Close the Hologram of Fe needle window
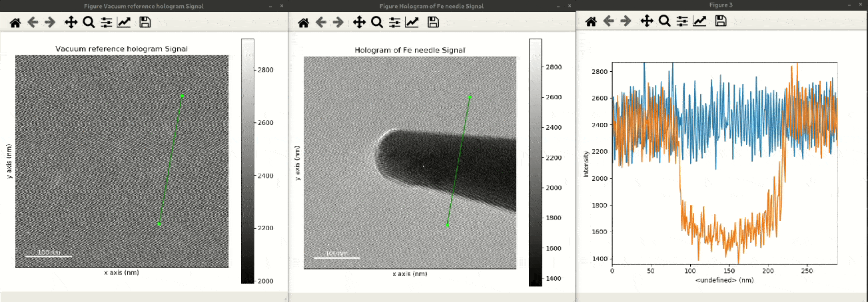Viewport: 868px width, 302px height. click(570, 5)
